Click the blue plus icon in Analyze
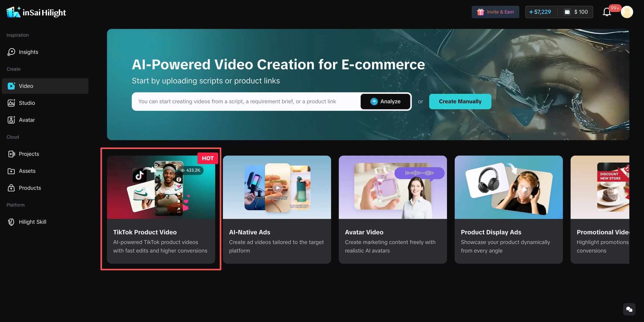 click(374, 101)
